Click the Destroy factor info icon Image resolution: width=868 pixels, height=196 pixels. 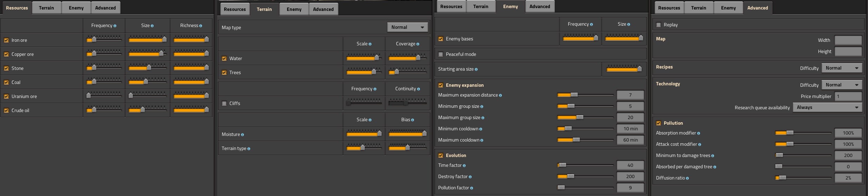[x=470, y=177]
